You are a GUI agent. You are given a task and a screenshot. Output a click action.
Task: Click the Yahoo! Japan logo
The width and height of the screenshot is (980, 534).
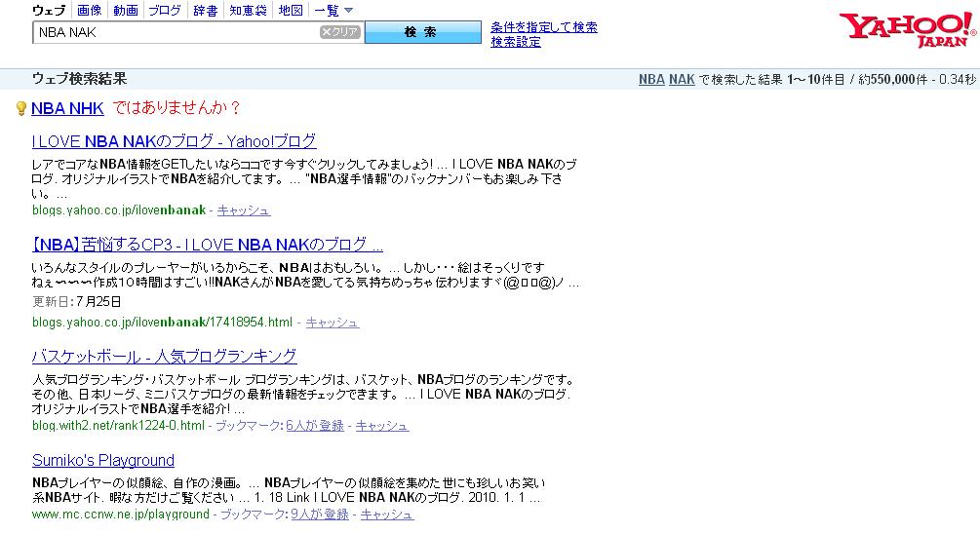point(907,28)
